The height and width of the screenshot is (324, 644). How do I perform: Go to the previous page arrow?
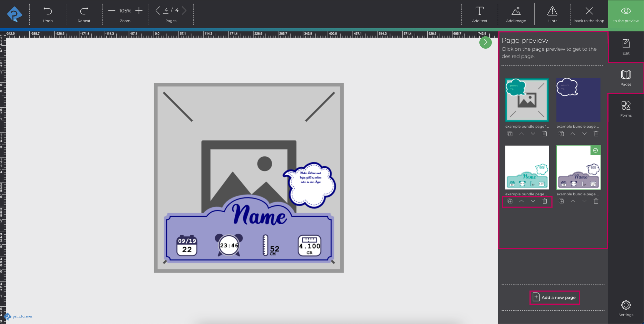coord(158,11)
